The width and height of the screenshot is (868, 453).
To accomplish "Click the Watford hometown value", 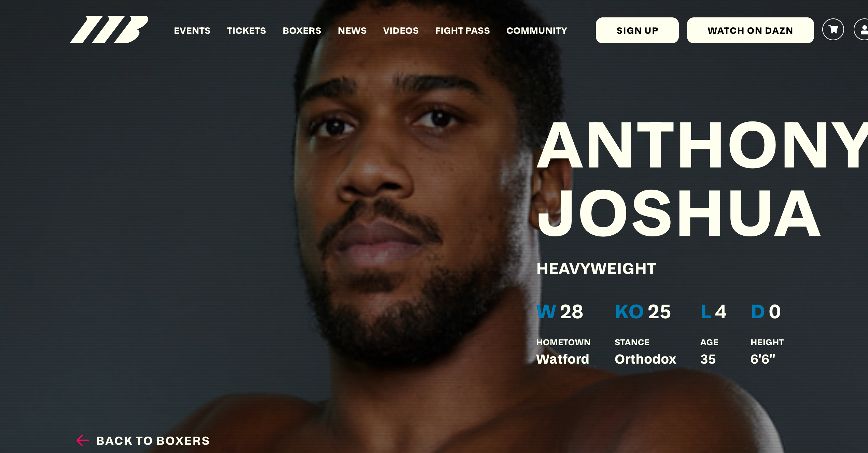I will pos(563,359).
